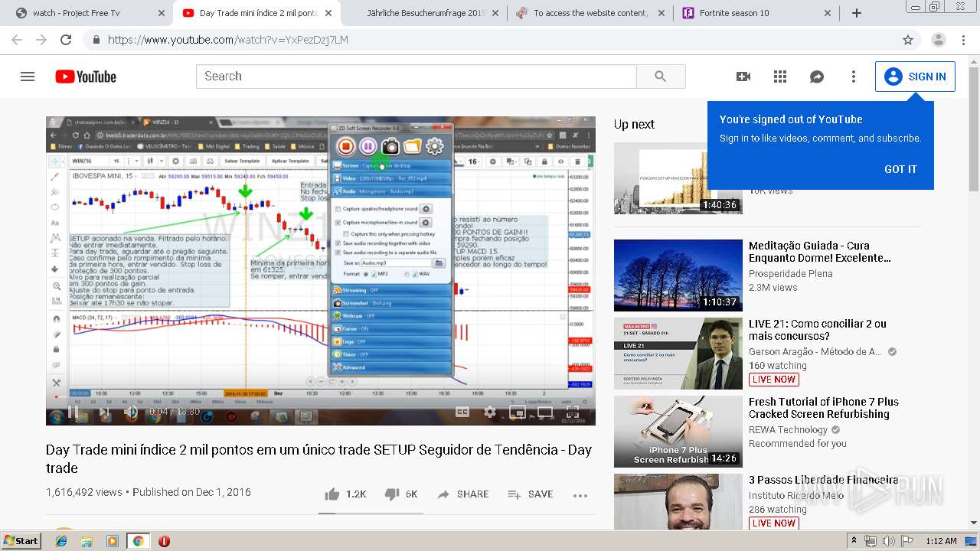This screenshot has width=980, height=551.
Task: Click the SIGN IN button
Action: 915,77
